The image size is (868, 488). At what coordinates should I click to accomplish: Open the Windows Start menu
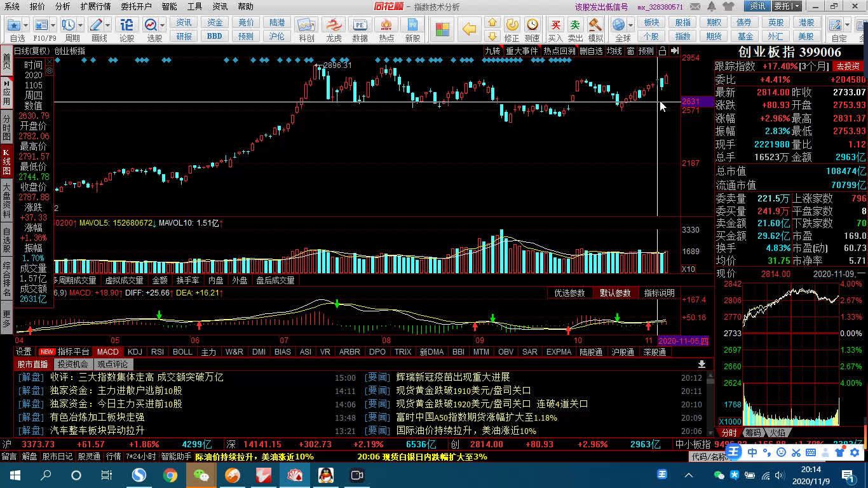pyautogui.click(x=14, y=475)
